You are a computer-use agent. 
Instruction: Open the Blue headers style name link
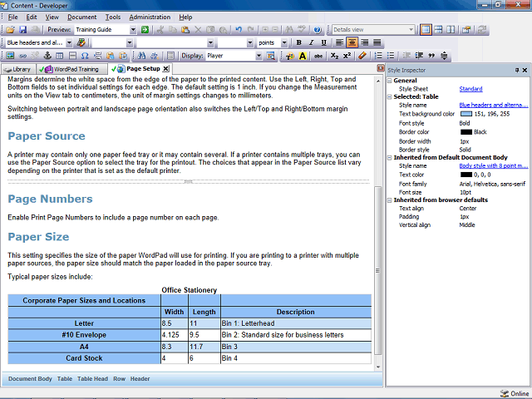[x=494, y=106]
